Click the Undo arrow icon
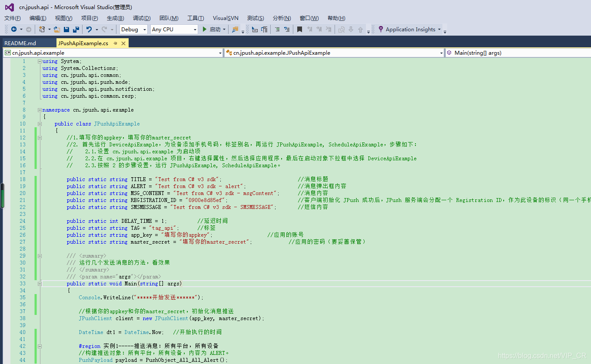This screenshot has height=364, width=591. [x=89, y=29]
